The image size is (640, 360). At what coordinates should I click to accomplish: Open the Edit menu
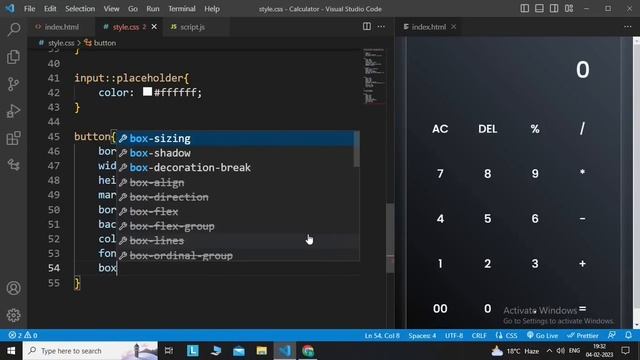[x=50, y=9]
